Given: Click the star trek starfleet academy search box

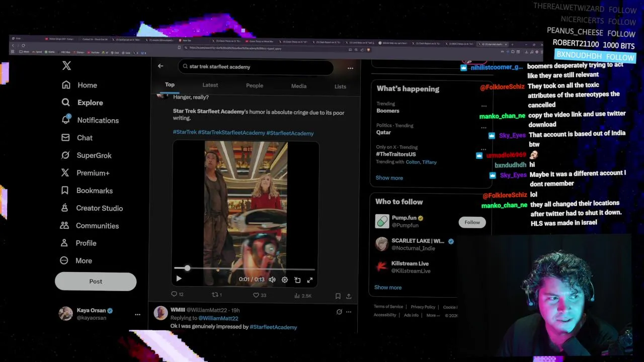Looking at the screenshot, I should pos(256,67).
